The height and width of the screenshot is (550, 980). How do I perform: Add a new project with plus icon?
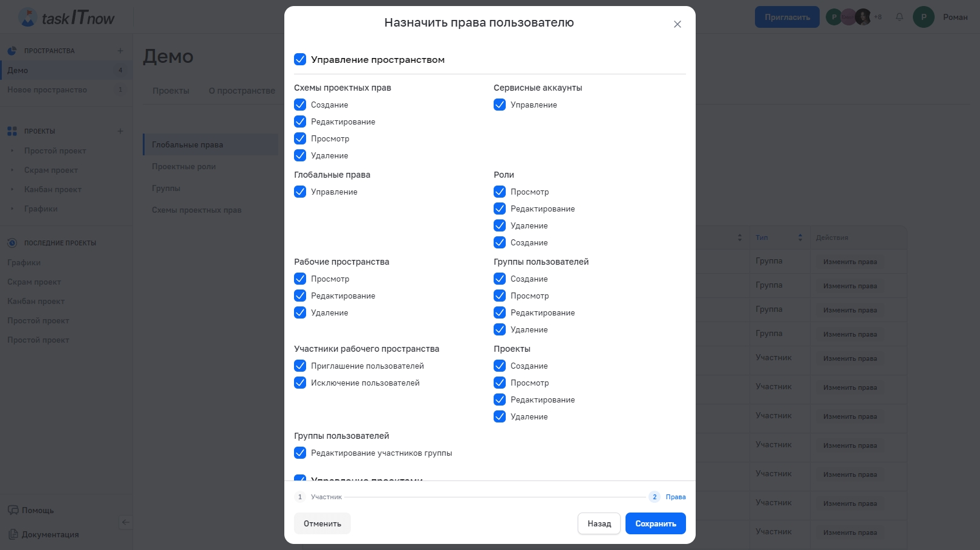120,131
